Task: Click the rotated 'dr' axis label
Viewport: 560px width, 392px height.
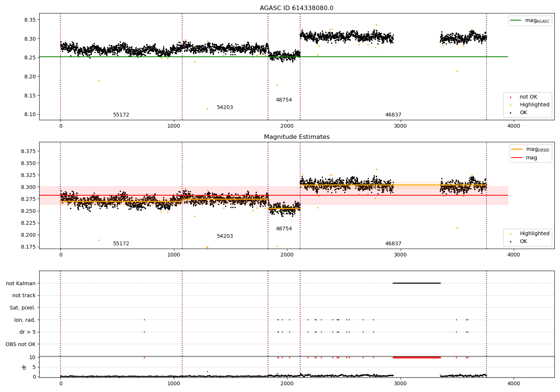Action: pos(24,367)
